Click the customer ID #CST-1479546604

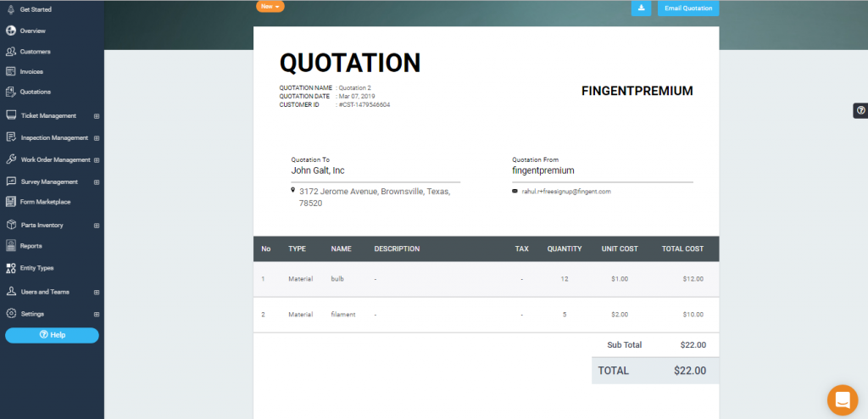[364, 105]
